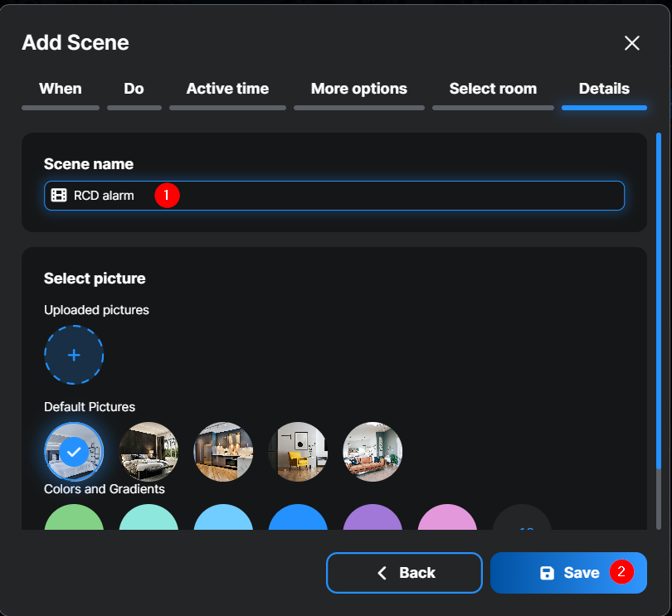Open the Do tab
The image size is (672, 616).
(x=134, y=89)
